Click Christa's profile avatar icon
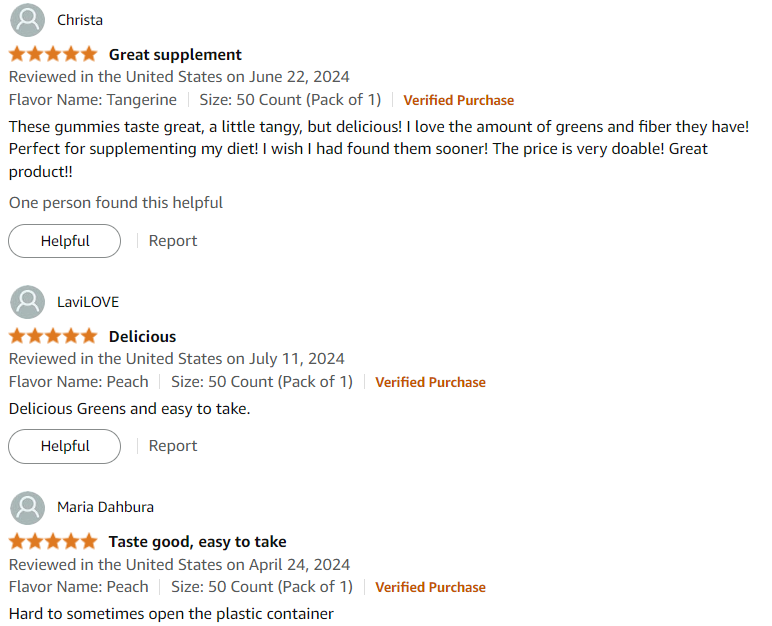Image resolution: width=772 pixels, height=626 pixels. tap(28, 20)
